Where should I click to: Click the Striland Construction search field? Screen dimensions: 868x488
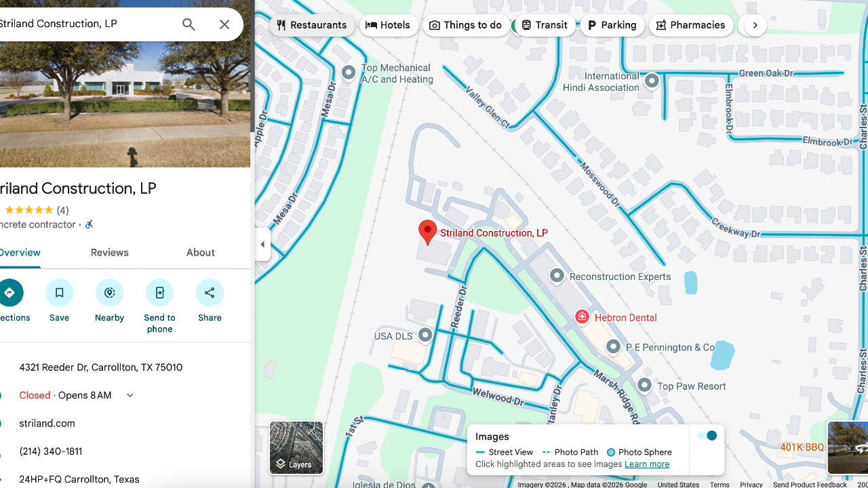click(85, 24)
